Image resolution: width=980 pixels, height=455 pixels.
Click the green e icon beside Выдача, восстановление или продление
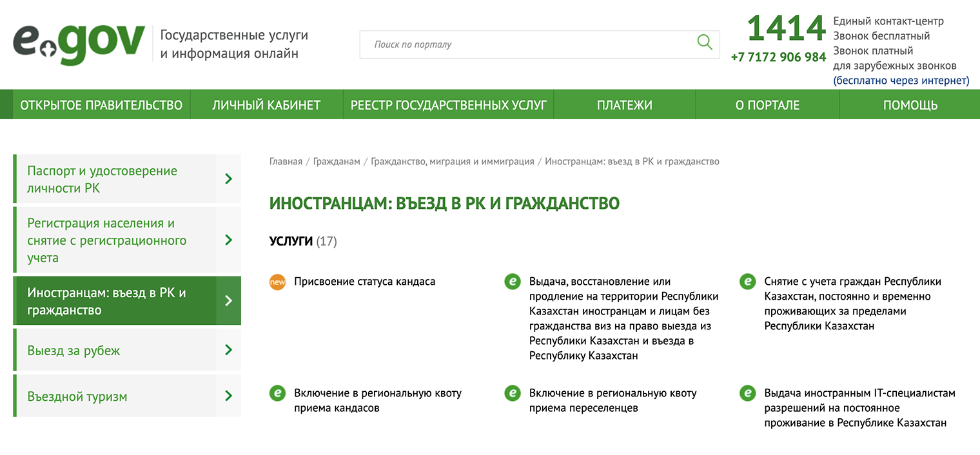click(513, 282)
